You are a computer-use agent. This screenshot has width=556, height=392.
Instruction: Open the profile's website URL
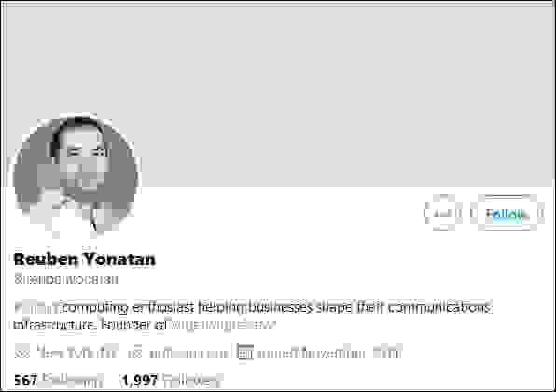click(x=188, y=354)
